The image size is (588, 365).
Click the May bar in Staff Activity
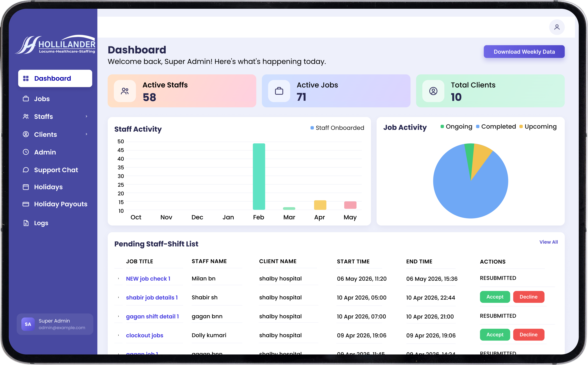pos(350,205)
